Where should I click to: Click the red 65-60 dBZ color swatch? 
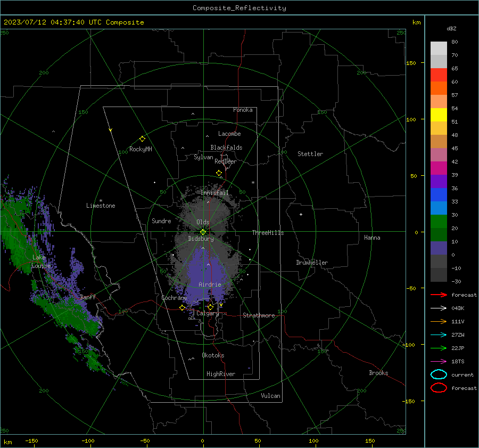coord(439,75)
